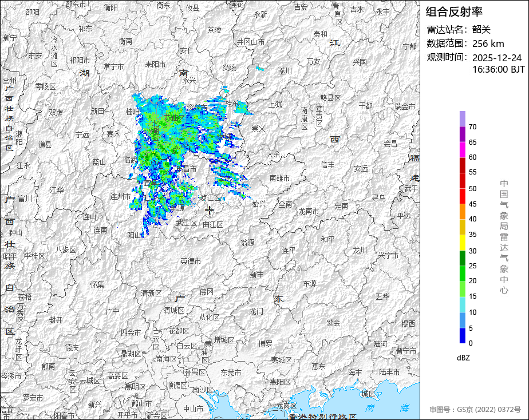Click the 遂川 map label

coord(285,72)
